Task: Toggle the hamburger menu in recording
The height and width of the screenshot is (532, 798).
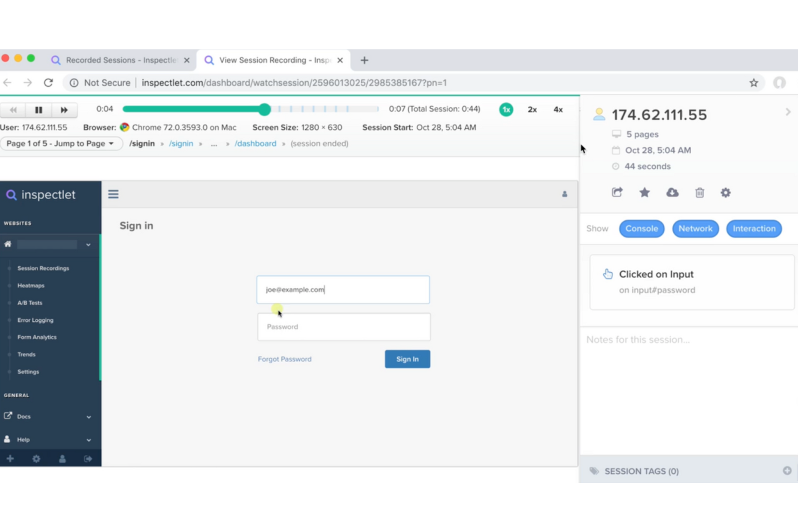Action: [113, 194]
